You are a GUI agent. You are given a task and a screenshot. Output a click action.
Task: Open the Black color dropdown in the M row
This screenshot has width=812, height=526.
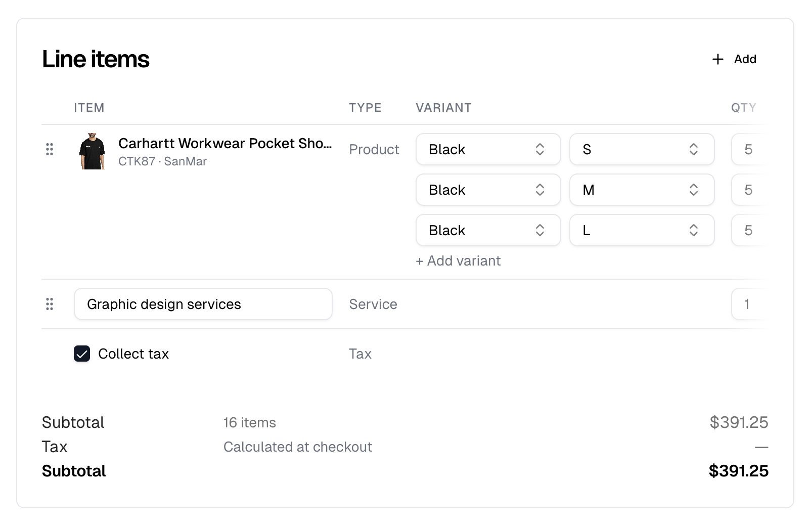(x=488, y=190)
